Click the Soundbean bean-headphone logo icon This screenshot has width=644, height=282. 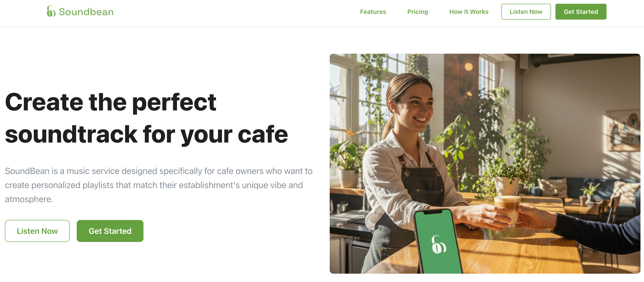tap(51, 11)
